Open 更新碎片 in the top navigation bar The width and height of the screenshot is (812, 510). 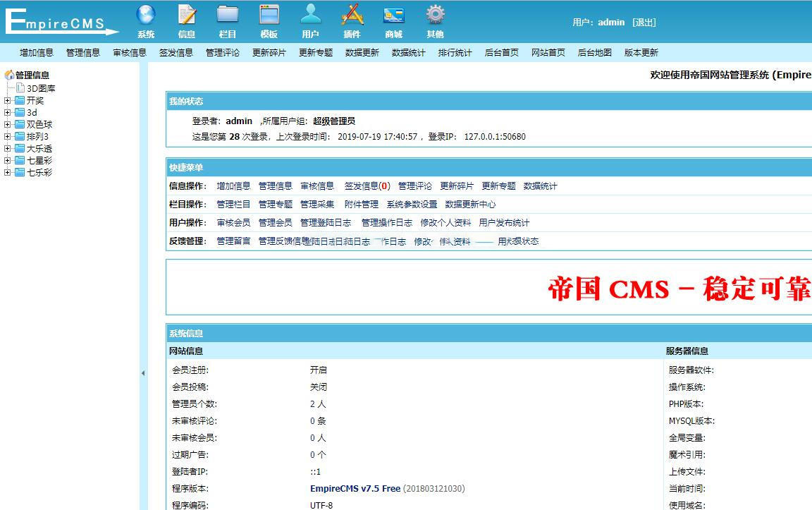[269, 52]
